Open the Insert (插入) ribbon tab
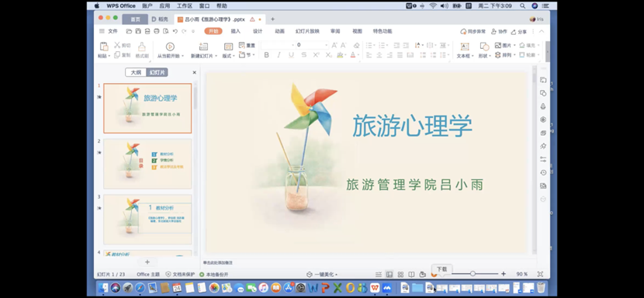 [x=235, y=31]
